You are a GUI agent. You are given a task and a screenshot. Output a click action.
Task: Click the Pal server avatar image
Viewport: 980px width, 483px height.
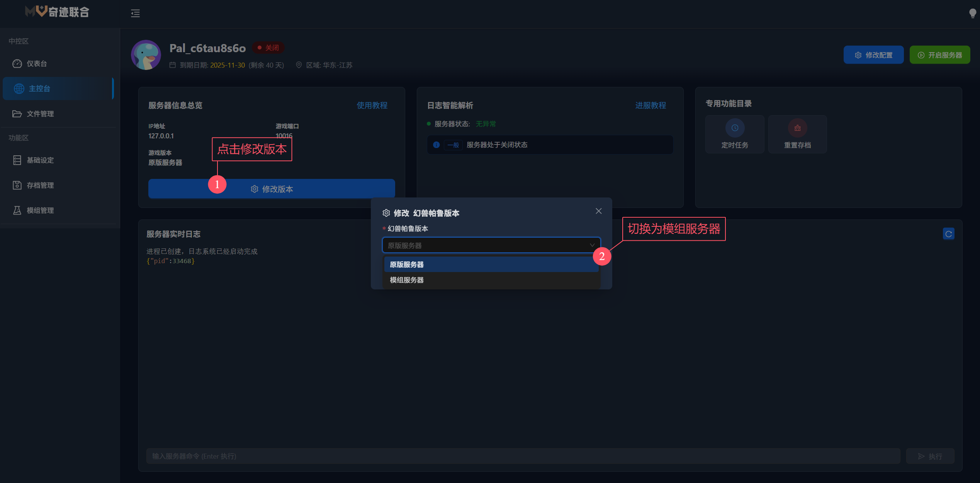click(x=146, y=55)
